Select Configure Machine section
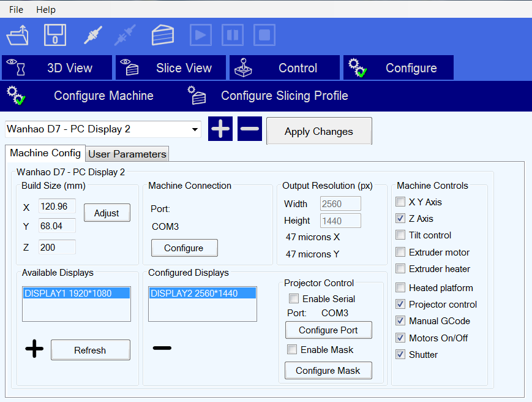This screenshot has height=402, width=532. (80, 96)
